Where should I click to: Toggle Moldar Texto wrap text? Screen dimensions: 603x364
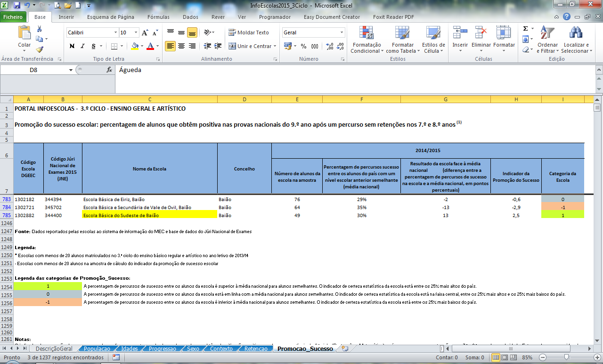tap(249, 32)
